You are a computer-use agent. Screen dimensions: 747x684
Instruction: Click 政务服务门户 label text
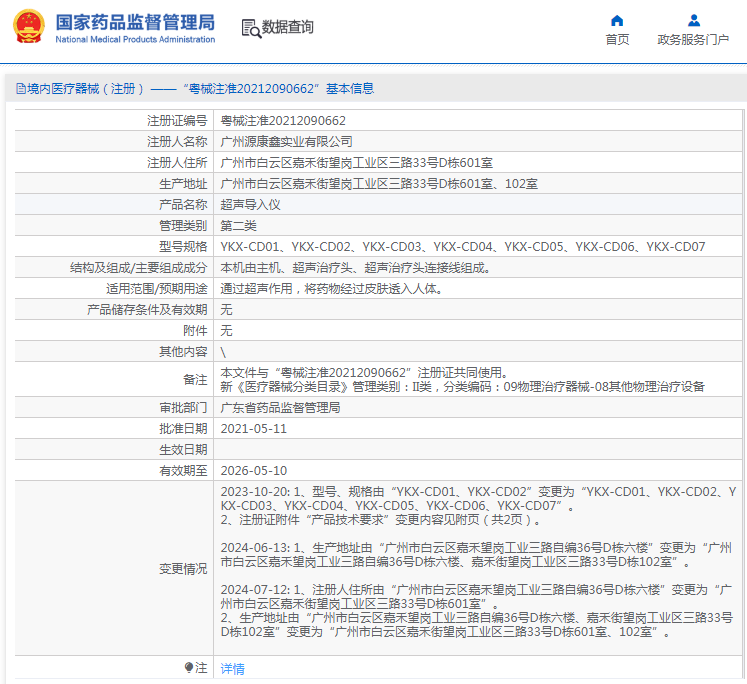coord(693,40)
